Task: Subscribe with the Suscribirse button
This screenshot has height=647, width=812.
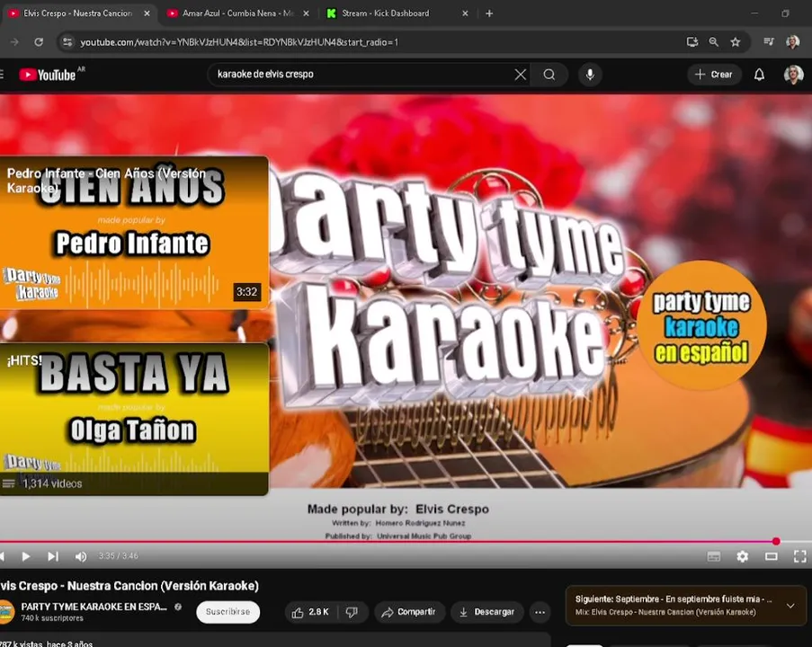Action: tap(228, 612)
